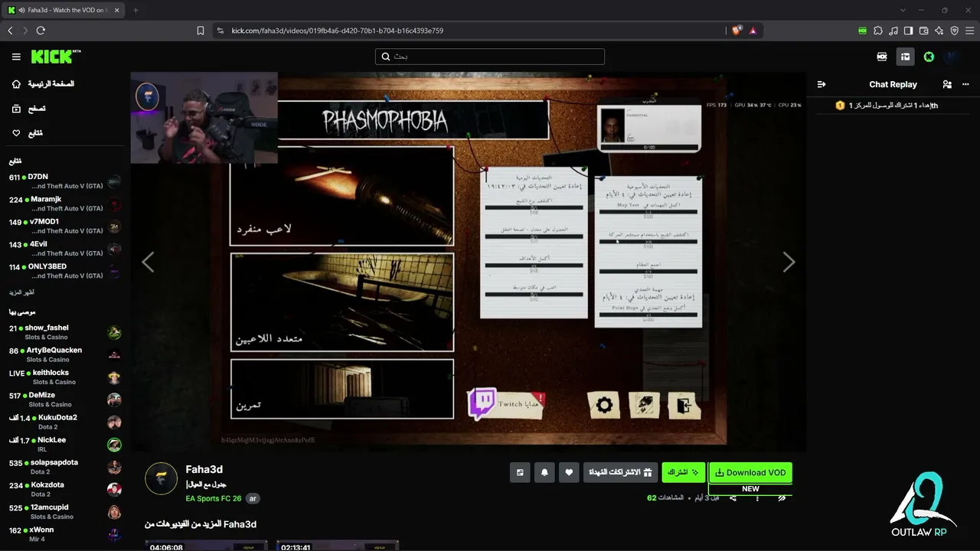Open the ArtyBeQuacken recommended channel

point(65,354)
